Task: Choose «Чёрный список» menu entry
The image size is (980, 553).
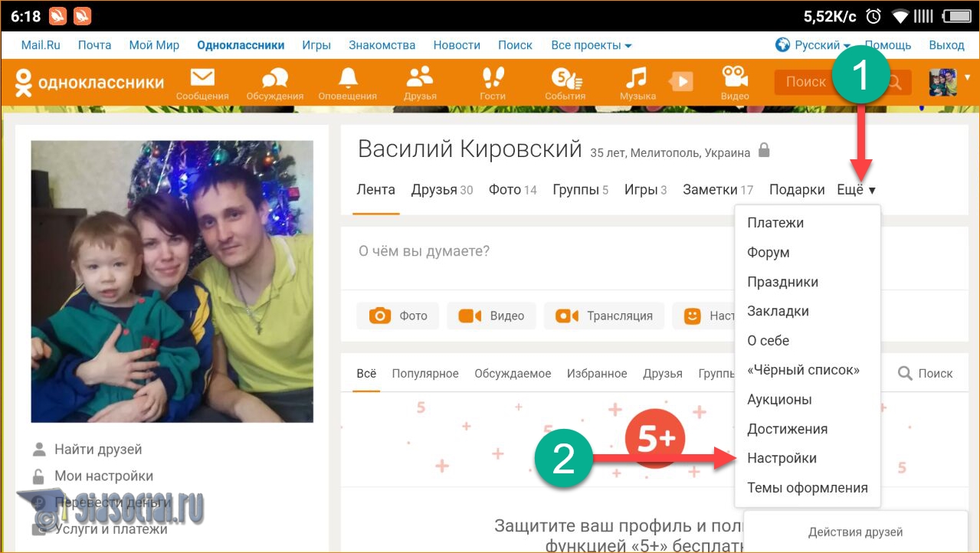Action: pos(803,370)
